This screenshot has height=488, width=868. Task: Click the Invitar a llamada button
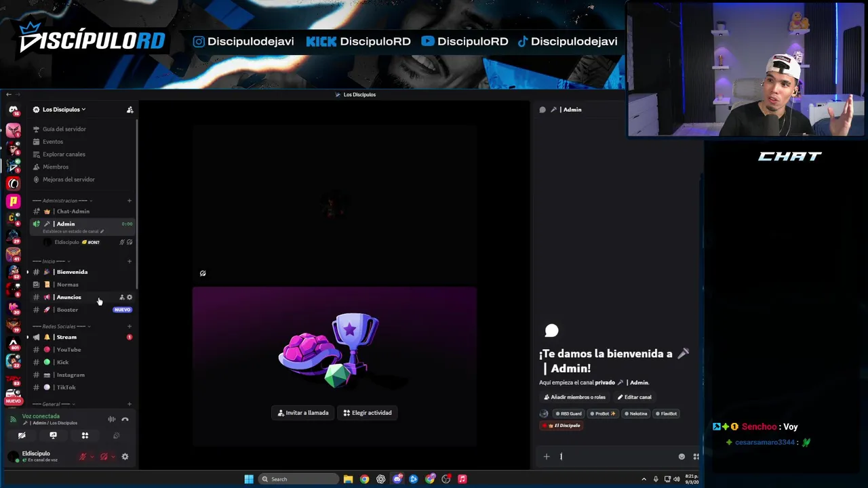pyautogui.click(x=303, y=413)
